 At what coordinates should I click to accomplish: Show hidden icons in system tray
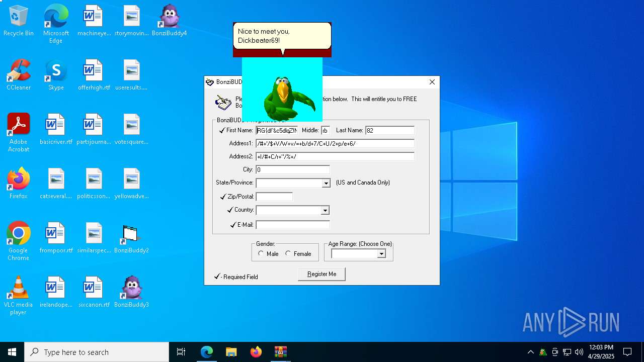(530, 352)
